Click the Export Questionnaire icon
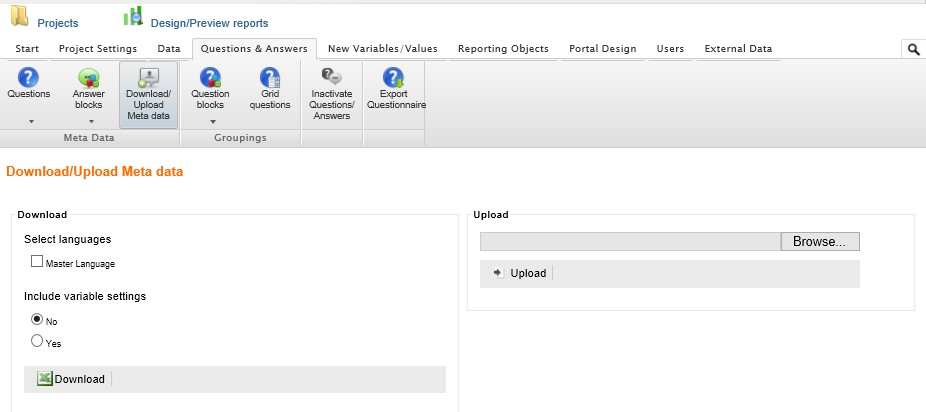Viewport: 926px width, 412px height. [394, 79]
